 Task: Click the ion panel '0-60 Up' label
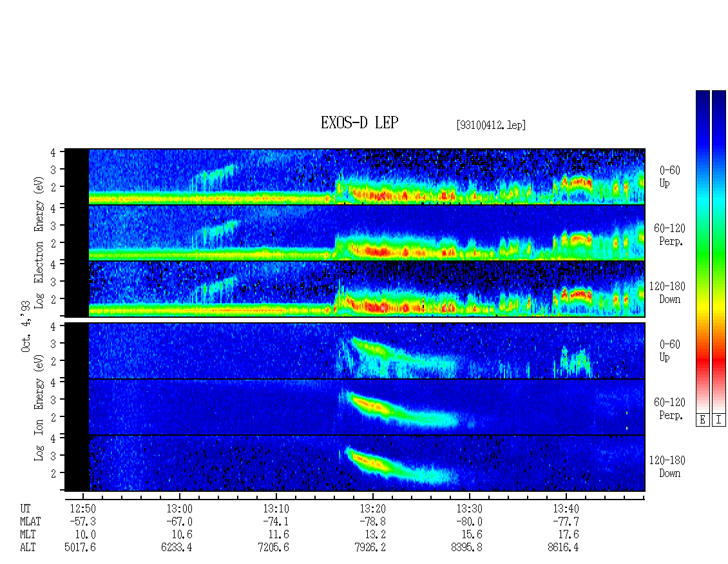(669, 351)
